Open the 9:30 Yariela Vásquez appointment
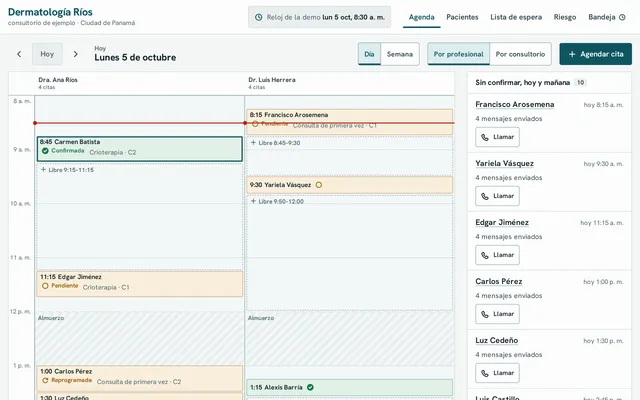 [349, 185]
